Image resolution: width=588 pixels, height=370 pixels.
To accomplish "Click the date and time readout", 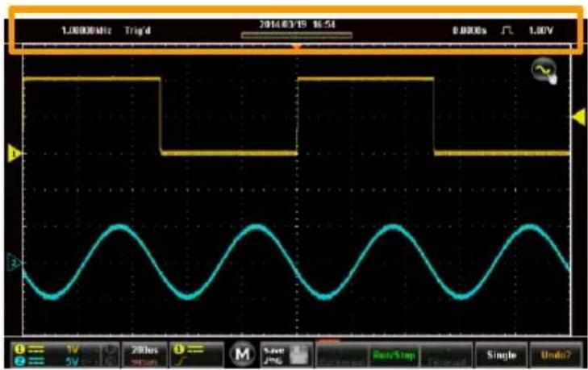I will [x=297, y=24].
